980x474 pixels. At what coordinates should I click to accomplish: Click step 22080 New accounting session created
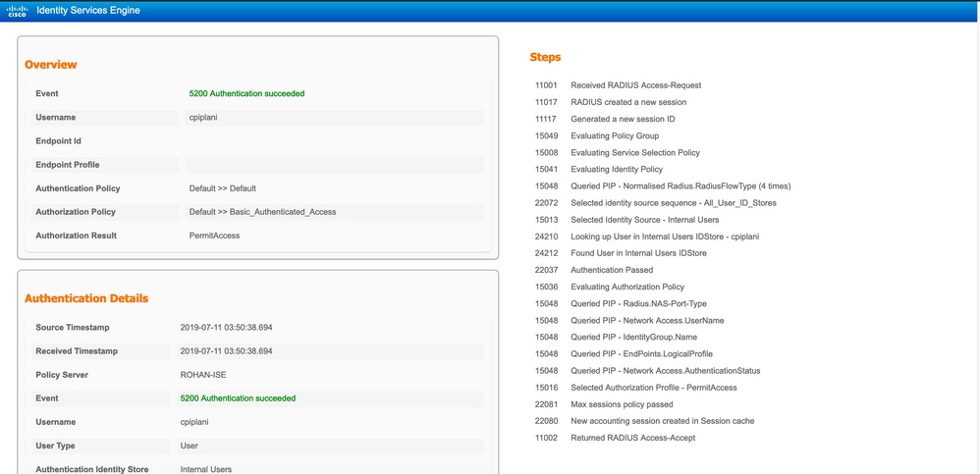click(x=644, y=422)
